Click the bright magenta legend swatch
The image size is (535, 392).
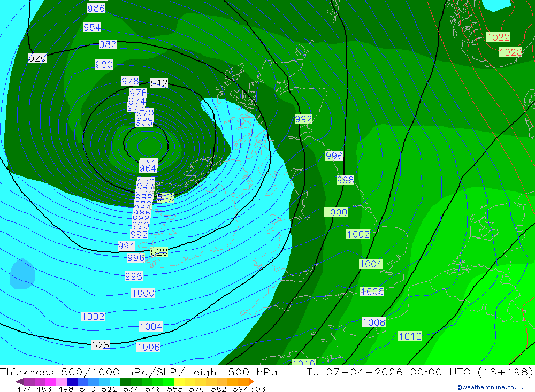tap(50, 381)
